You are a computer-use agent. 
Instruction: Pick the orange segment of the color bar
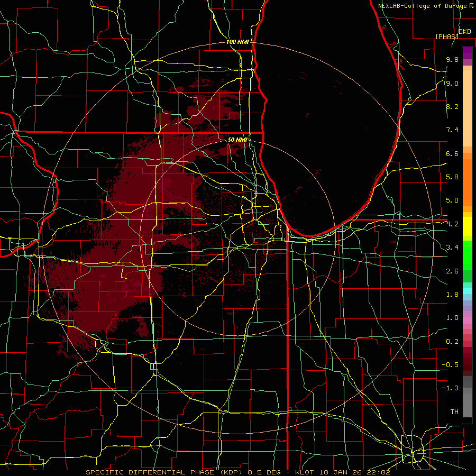click(x=467, y=182)
